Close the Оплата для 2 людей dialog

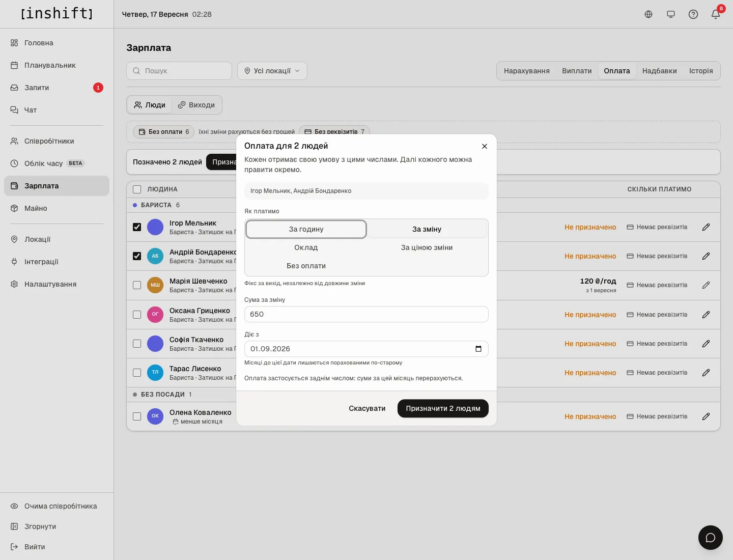coord(485,146)
